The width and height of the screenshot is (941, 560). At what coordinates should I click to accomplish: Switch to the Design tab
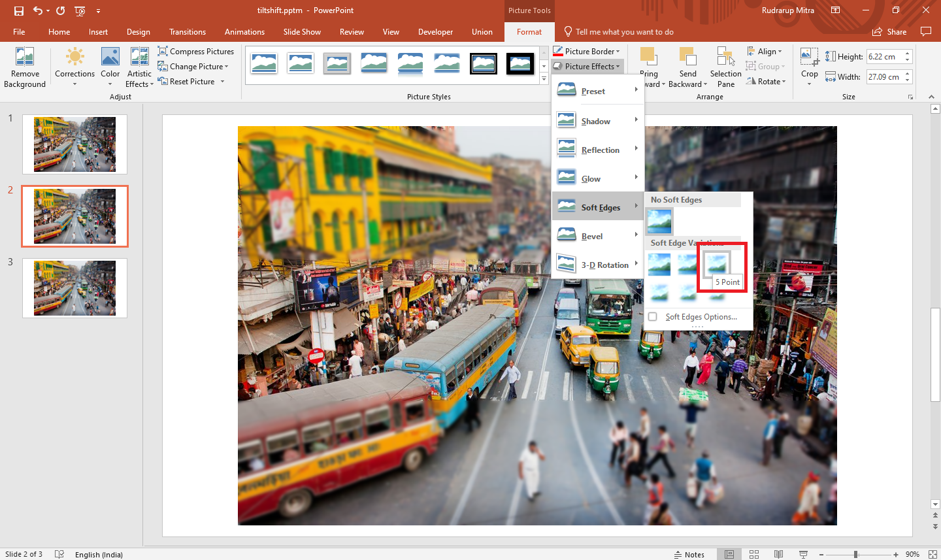[x=138, y=31]
